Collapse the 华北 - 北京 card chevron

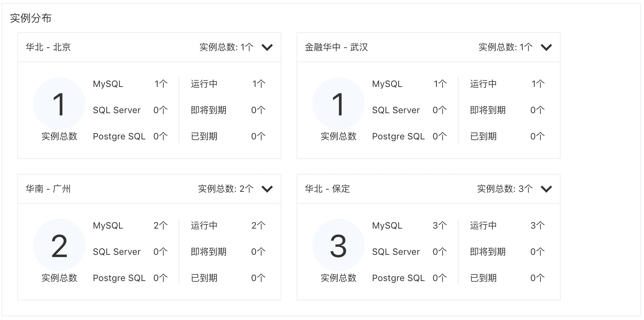click(x=267, y=47)
